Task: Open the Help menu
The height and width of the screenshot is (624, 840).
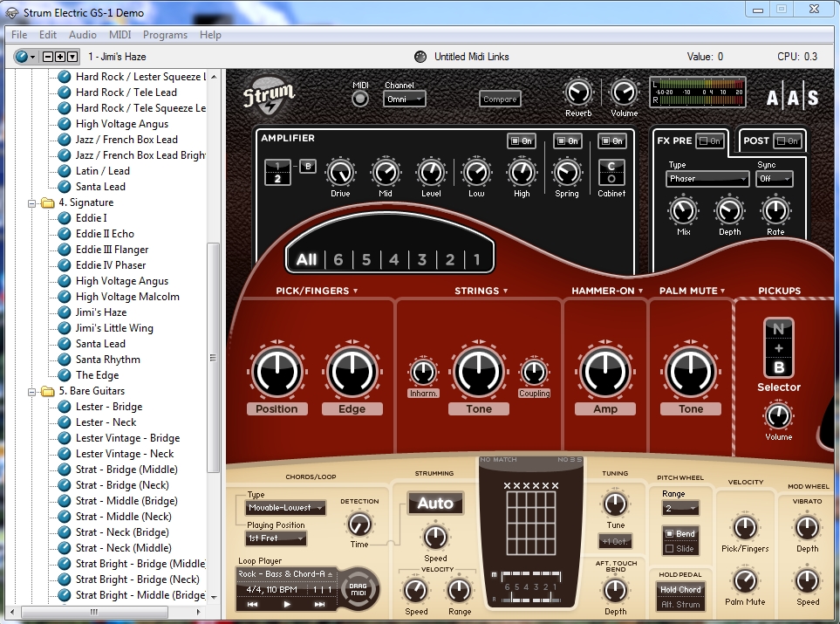Action: [x=210, y=35]
